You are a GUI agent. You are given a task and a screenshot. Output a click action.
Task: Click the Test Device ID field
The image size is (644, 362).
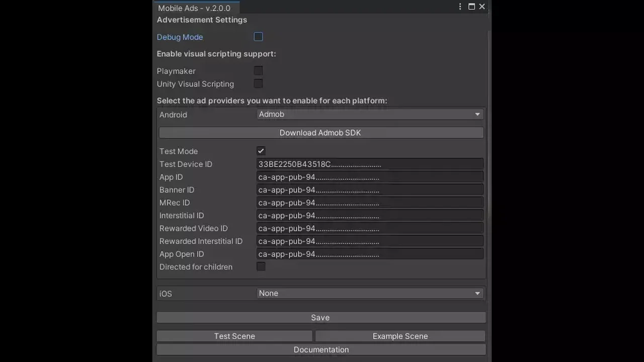(x=370, y=164)
